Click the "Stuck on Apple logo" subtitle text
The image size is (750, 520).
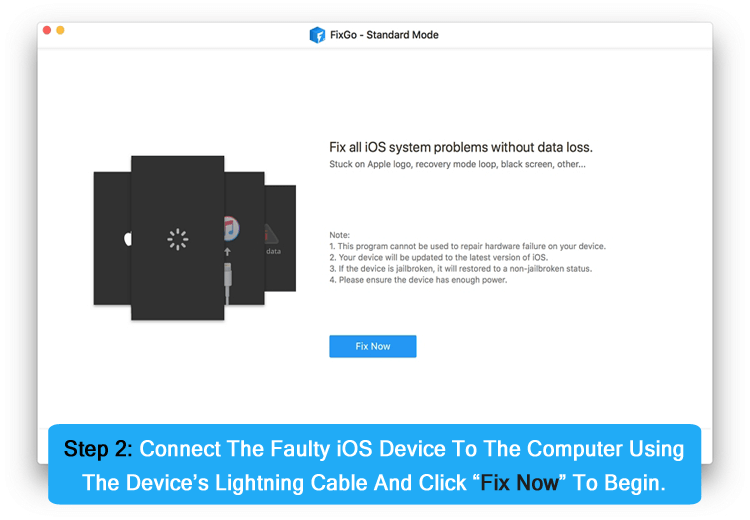457,164
